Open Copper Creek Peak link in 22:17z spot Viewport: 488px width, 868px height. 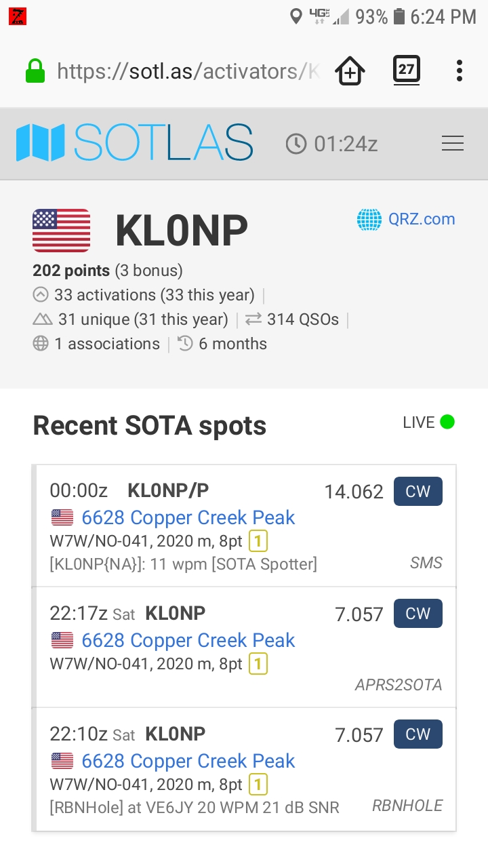(x=188, y=640)
